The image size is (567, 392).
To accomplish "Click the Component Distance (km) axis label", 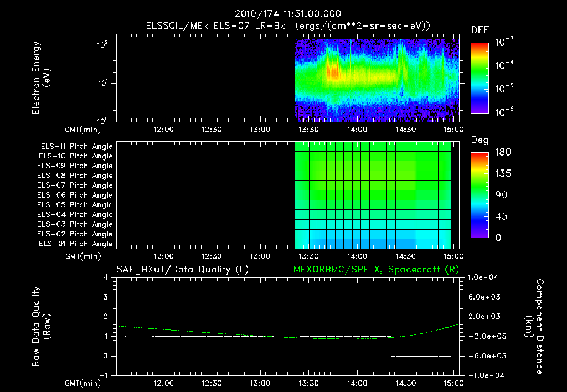I will tap(534, 327).
